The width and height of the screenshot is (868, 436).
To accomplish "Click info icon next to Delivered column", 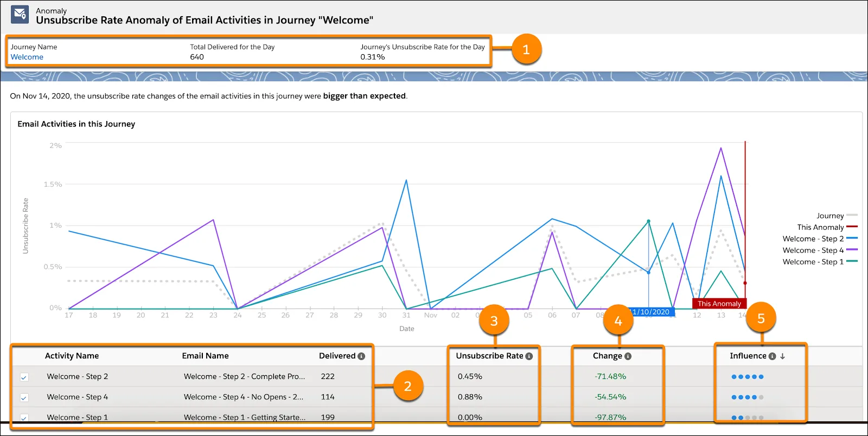I will [361, 356].
